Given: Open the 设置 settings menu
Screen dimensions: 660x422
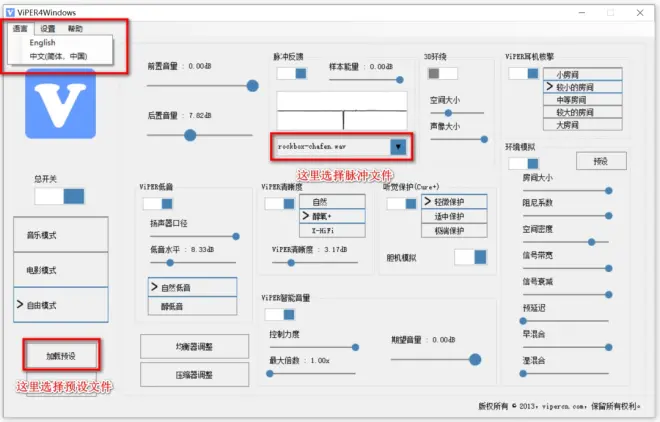Looking at the screenshot, I should tap(48, 29).
